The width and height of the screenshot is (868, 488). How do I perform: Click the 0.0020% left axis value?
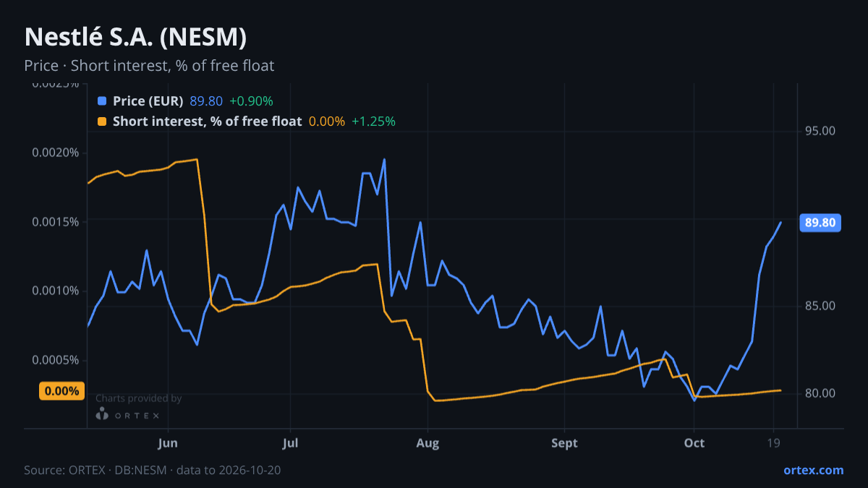click(55, 153)
